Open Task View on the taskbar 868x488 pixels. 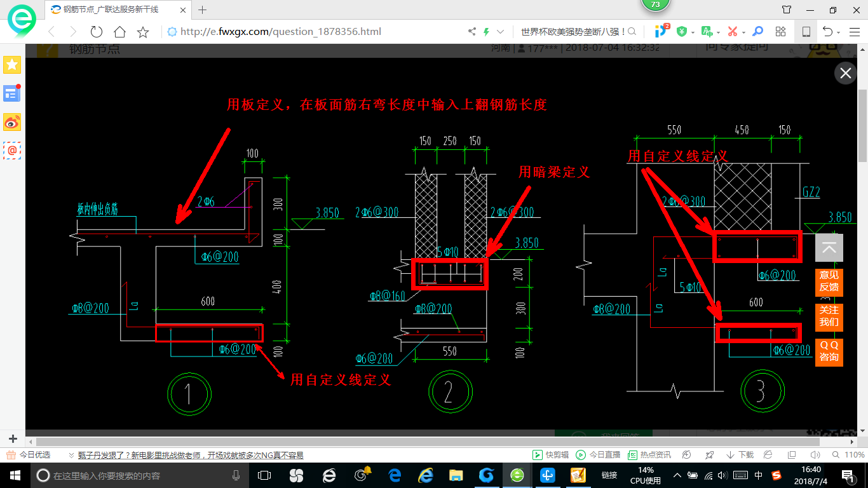pos(264,475)
